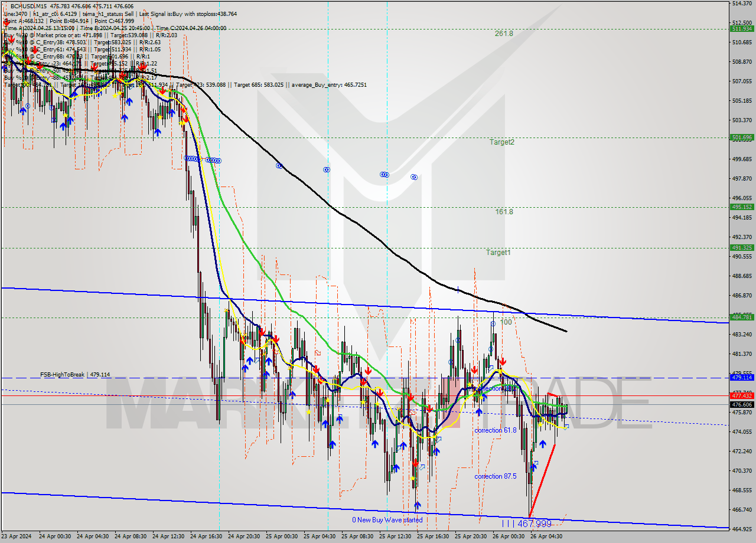Click the 24 Apr 16:30 time label
Viewport: 756px width, 543px height.
pos(206,537)
